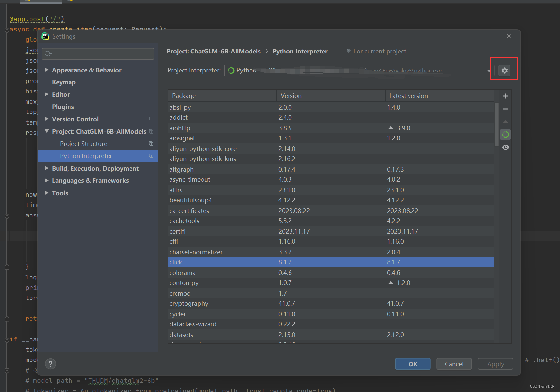Click the Cancel button
Image resolution: width=560 pixels, height=392 pixels.
[454, 364]
